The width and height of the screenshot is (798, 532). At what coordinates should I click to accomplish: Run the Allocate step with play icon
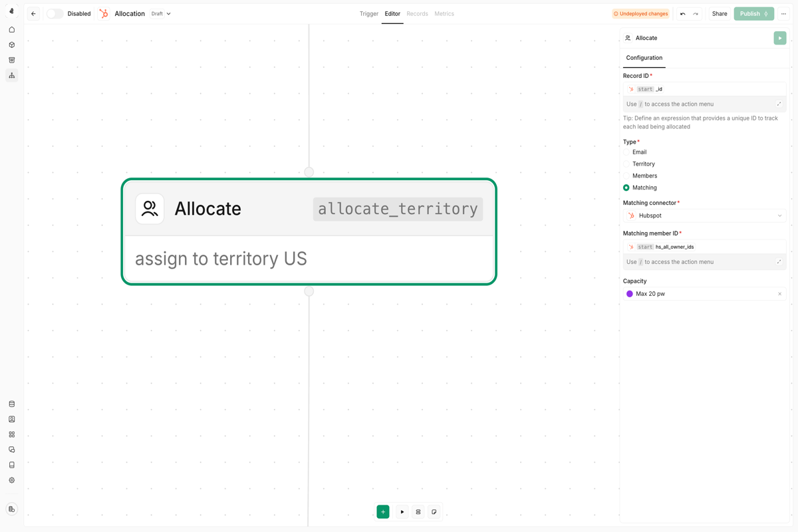click(780, 38)
